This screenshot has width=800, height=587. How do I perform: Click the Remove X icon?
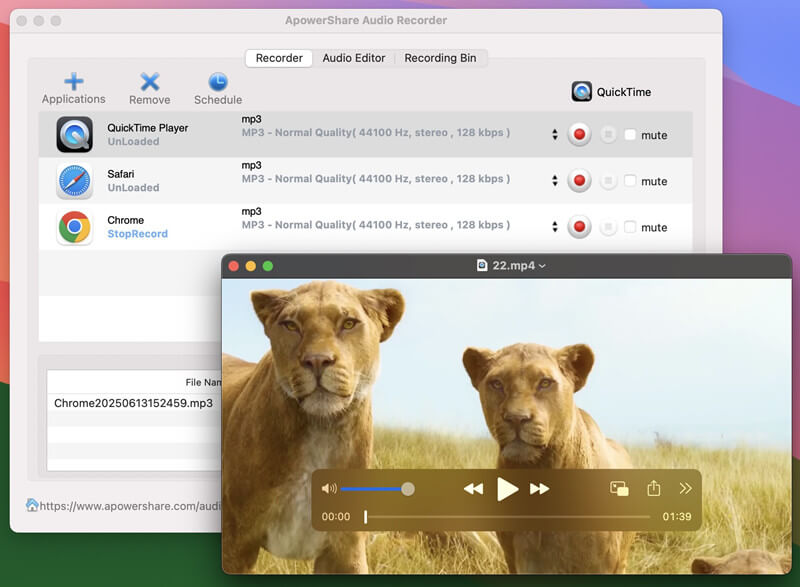point(149,82)
